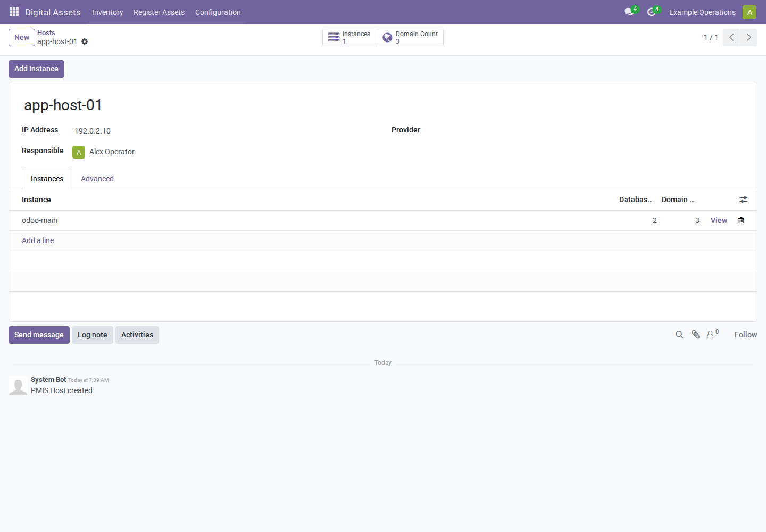Image resolution: width=766 pixels, height=532 pixels.
Task: Select the Instances tab
Action: [x=47, y=179]
